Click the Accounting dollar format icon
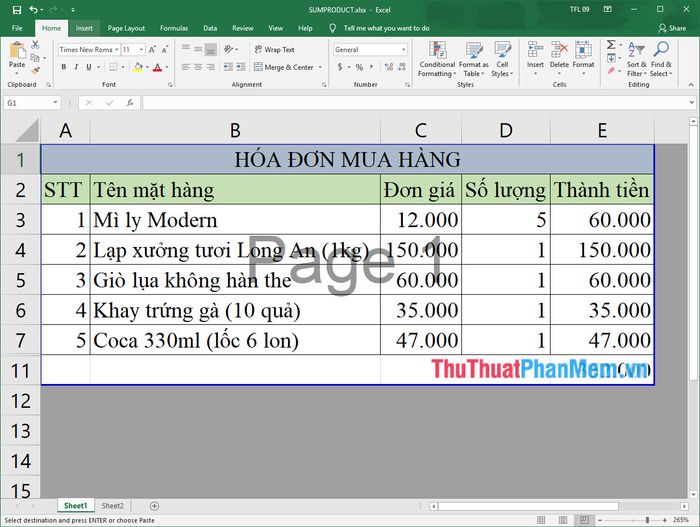The image size is (700, 527). click(x=340, y=67)
